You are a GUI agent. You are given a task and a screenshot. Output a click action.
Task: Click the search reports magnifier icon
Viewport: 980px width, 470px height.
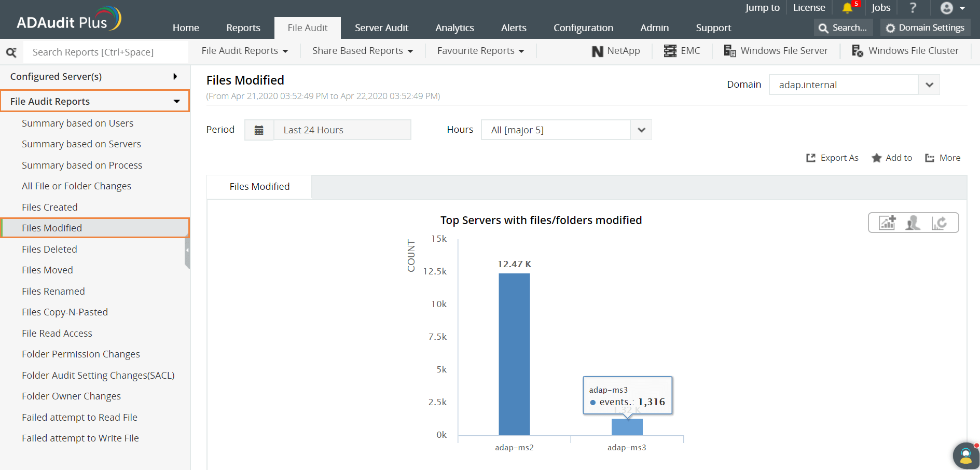(x=11, y=52)
